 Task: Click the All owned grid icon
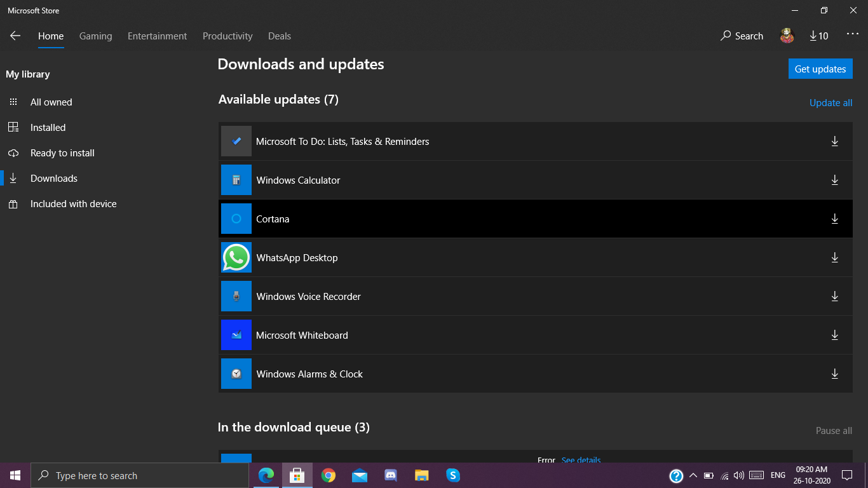pyautogui.click(x=13, y=102)
